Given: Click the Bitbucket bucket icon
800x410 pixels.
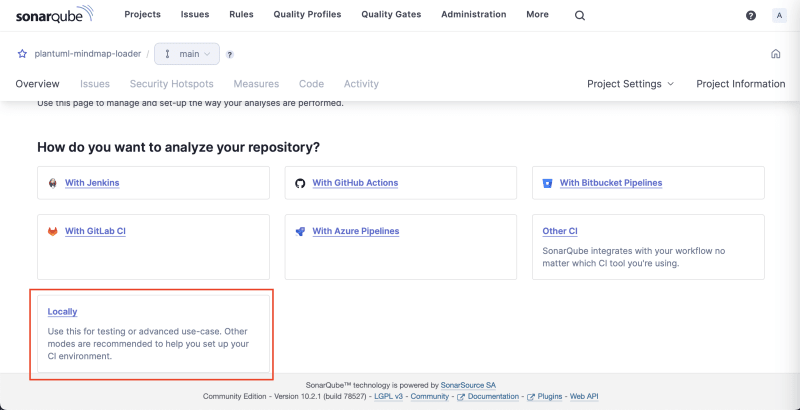Looking at the screenshot, I should (x=547, y=183).
